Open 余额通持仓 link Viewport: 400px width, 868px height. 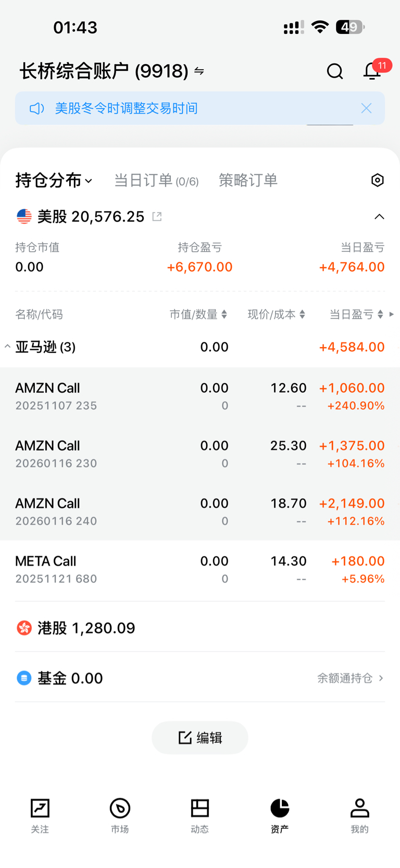351,678
